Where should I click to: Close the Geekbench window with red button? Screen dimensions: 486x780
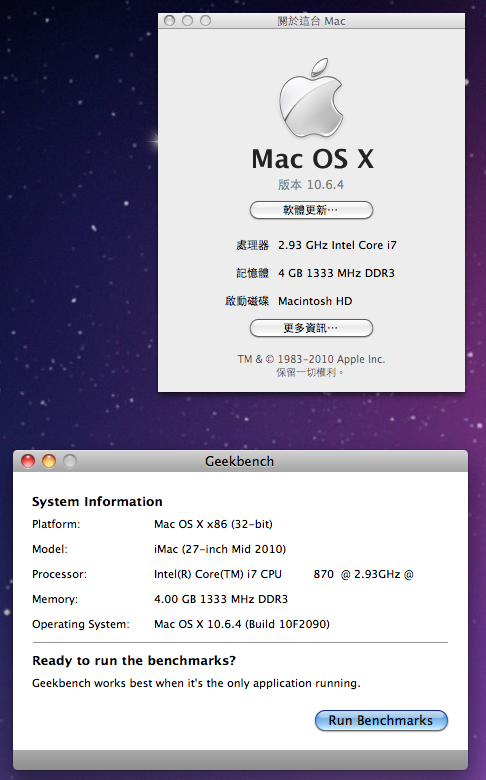coord(28,462)
